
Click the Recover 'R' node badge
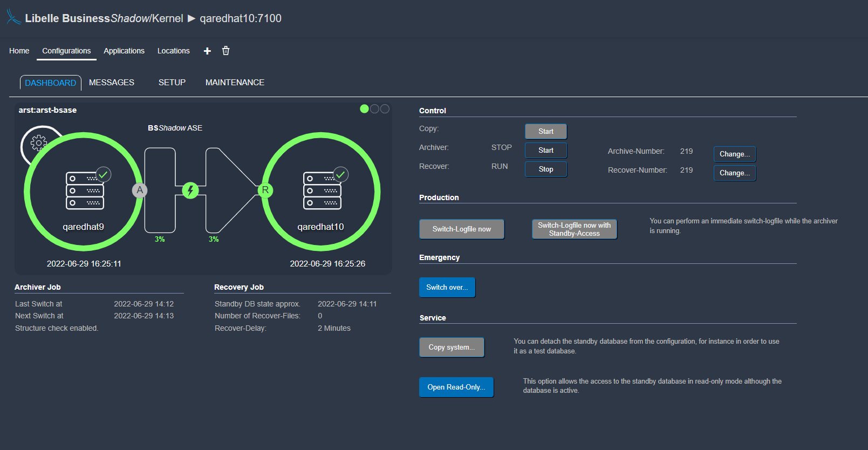265,190
